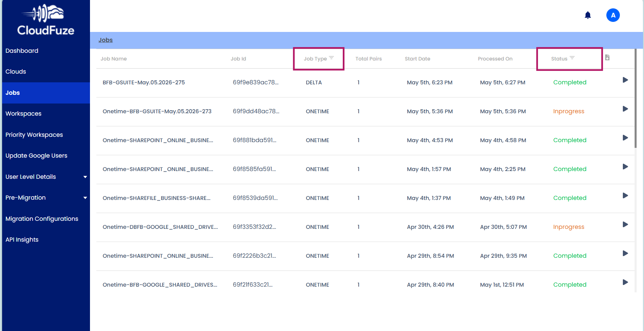Expand row arrow for Onetime-BFB-GSUITE-May.05.2026-273

(x=625, y=109)
